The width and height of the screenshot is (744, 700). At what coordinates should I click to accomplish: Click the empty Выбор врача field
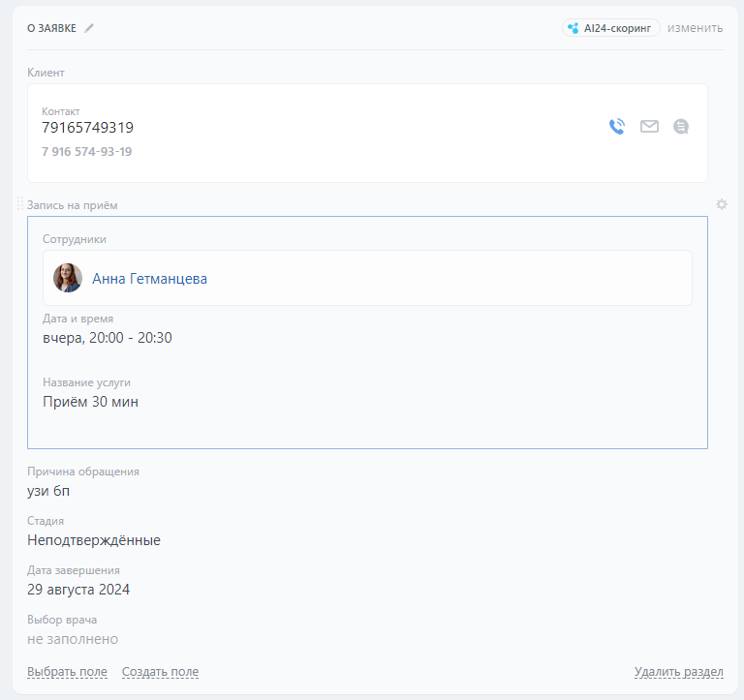73,639
